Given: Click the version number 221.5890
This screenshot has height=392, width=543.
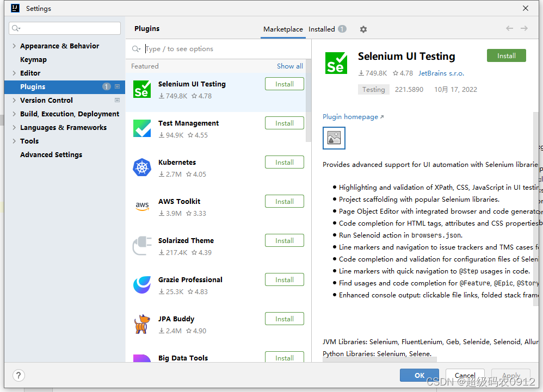Looking at the screenshot, I should [409, 90].
